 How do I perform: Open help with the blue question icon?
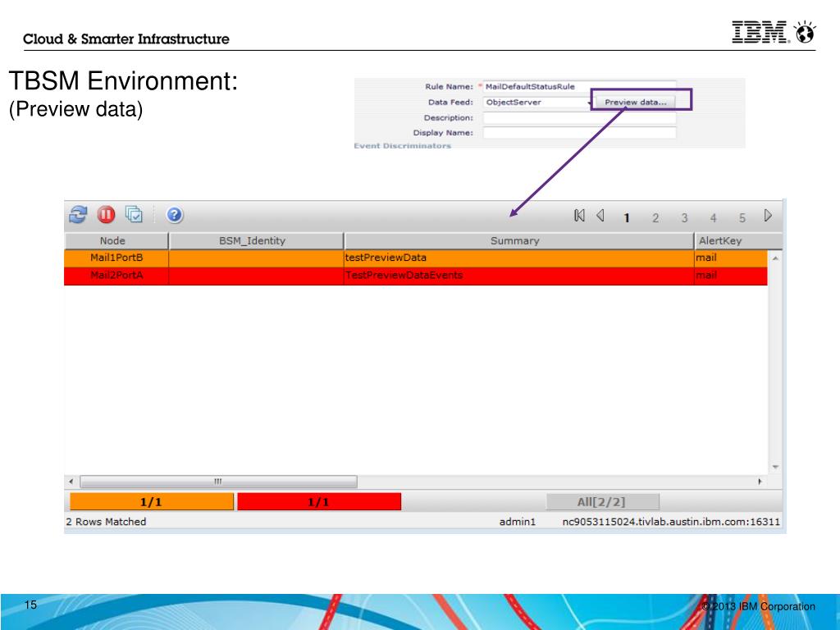pos(174,215)
